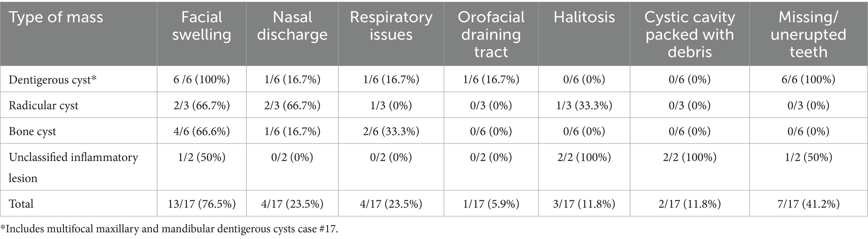Select the "4/6 (66.6%)" bone cyst cell
This screenshot has height=239, width=868.
[x=201, y=131]
